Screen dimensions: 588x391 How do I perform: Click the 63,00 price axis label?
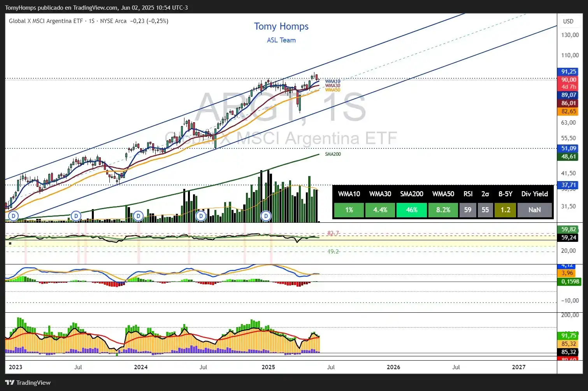point(569,123)
